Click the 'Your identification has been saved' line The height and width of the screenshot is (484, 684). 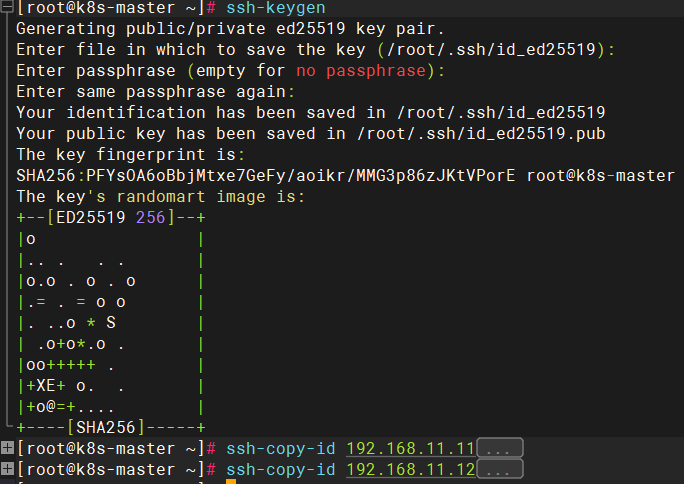point(311,112)
